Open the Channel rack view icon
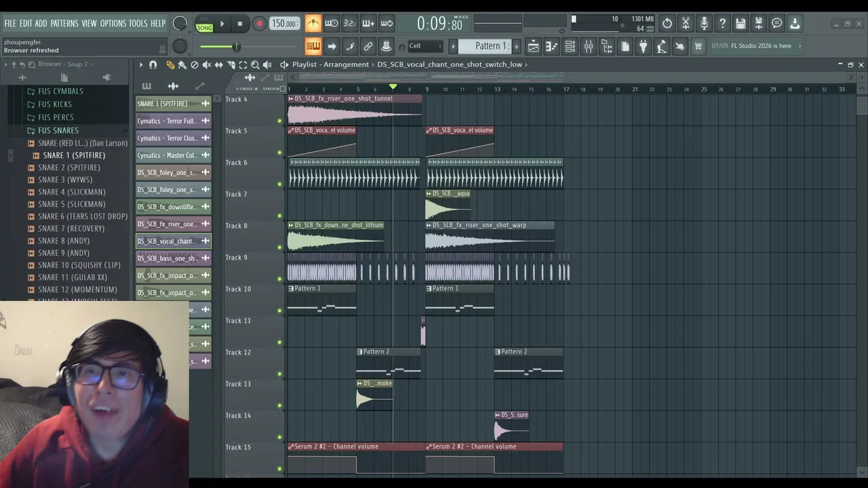 click(x=570, y=46)
